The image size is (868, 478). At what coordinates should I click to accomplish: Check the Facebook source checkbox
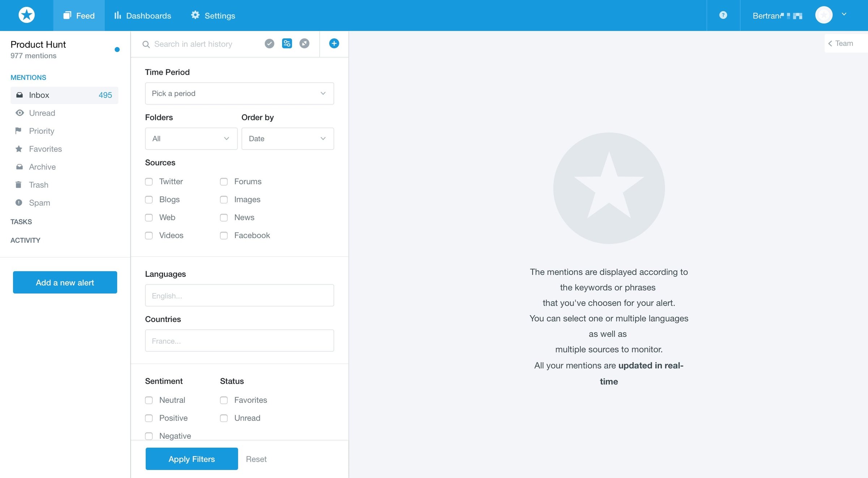(x=224, y=236)
